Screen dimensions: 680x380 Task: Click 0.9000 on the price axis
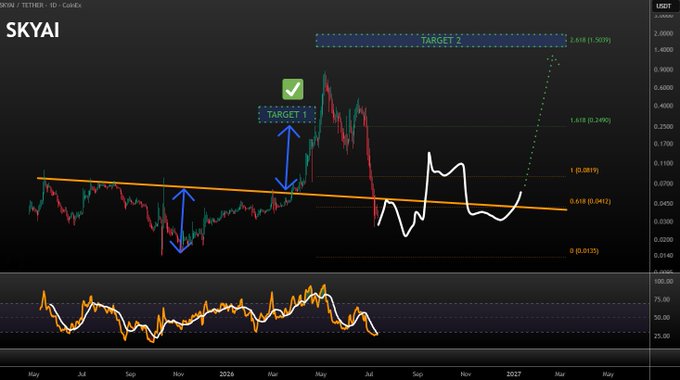(x=664, y=69)
